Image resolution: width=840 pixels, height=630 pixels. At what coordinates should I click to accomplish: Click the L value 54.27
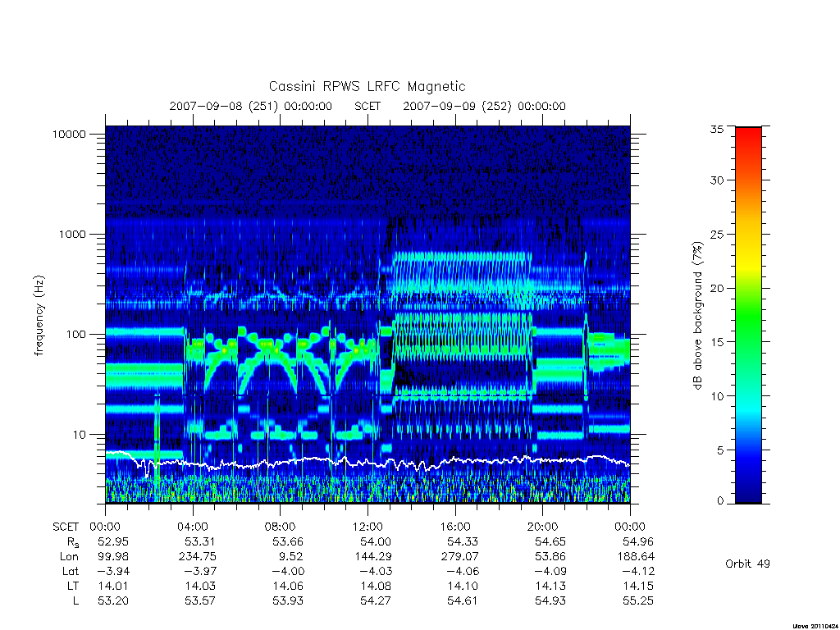click(376, 601)
